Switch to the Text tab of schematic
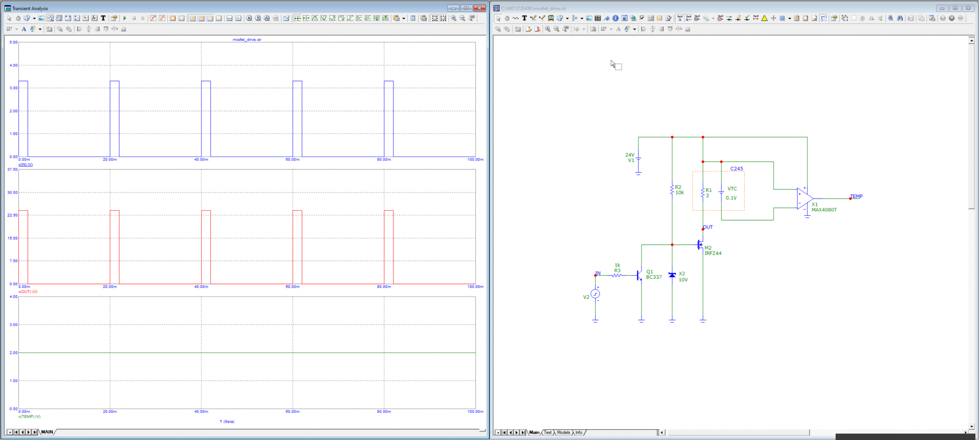The height and width of the screenshot is (440, 980). (548, 432)
